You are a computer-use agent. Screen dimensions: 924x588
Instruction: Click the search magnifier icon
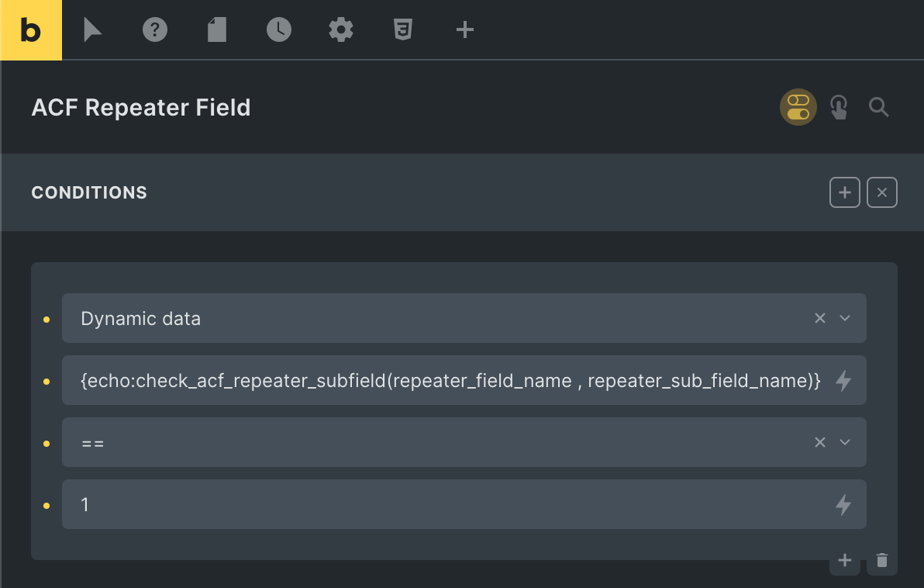[878, 107]
